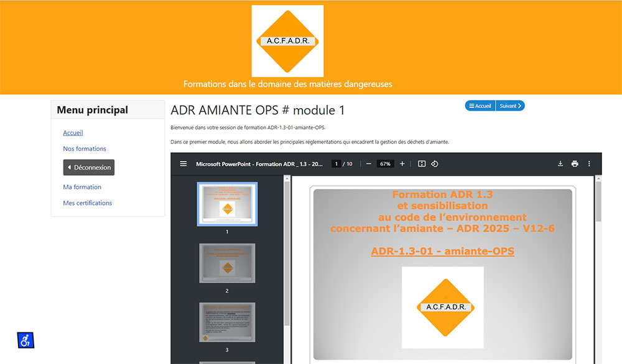Viewport: 622px width, 364px height.
Task: Print the PDF document
Action: click(x=575, y=163)
